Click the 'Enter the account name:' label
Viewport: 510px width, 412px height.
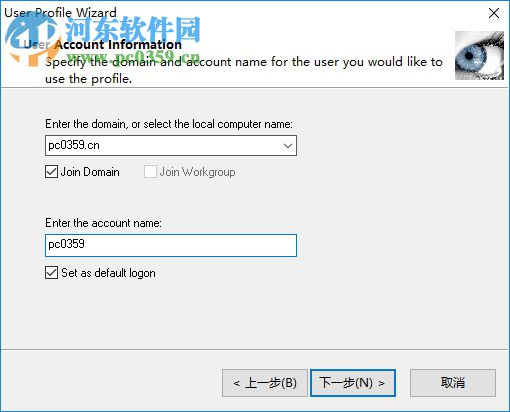coord(103,223)
